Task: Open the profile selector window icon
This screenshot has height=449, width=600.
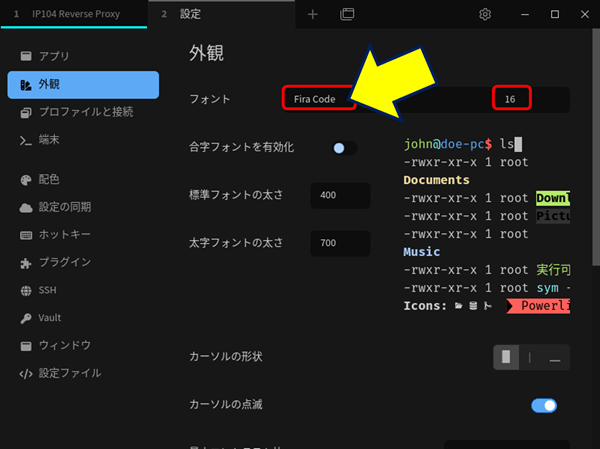Action: pyautogui.click(x=347, y=15)
